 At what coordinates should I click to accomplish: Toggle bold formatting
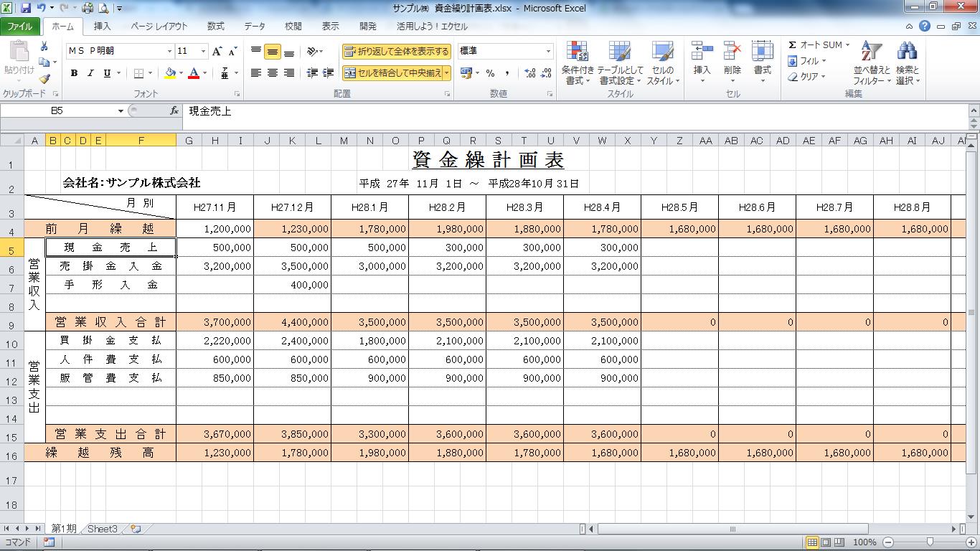click(74, 73)
